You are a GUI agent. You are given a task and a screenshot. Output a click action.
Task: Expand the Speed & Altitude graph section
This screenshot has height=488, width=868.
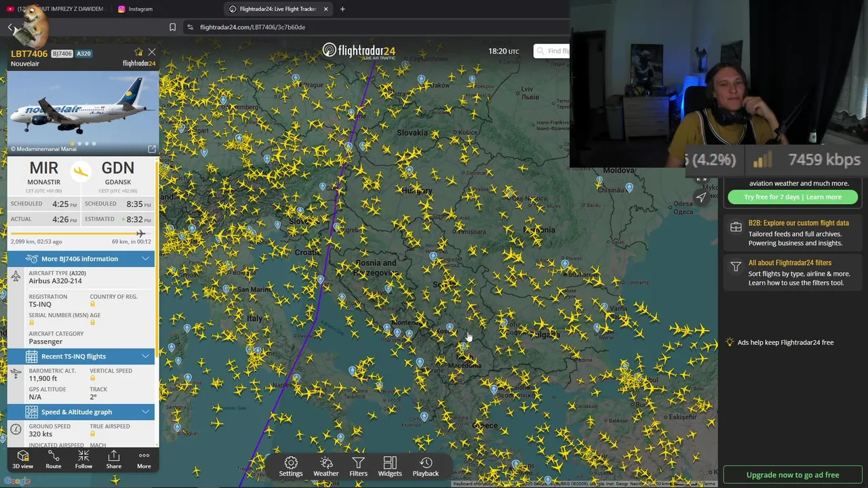click(x=146, y=412)
